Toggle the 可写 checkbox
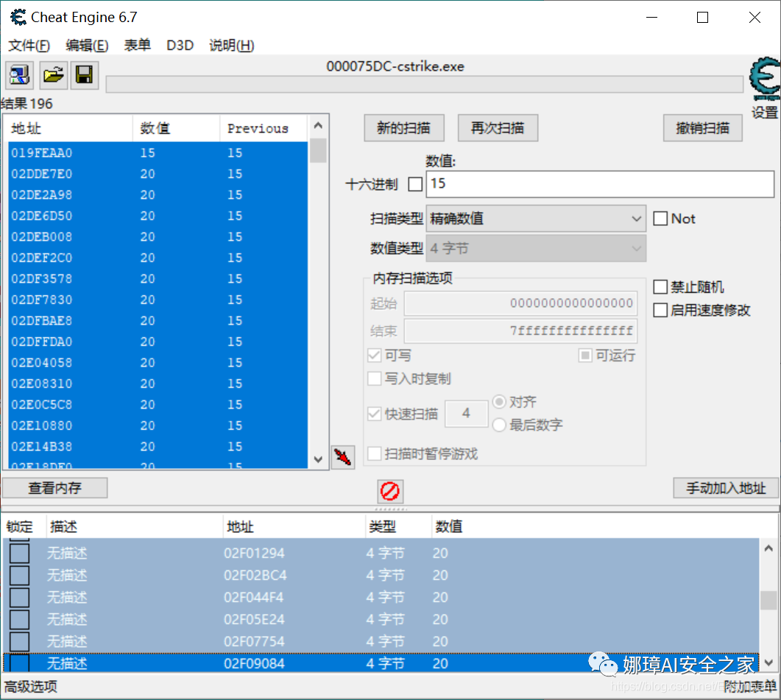Viewport: 781px width, 700px height. click(x=375, y=356)
